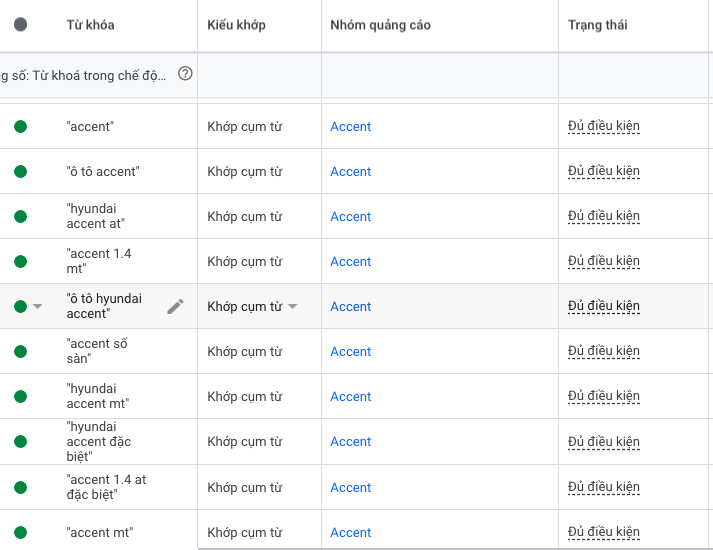Click "Đủ điều kiện" status for "accent 1.4 mt"
This screenshot has width=713, height=550.
coord(603,262)
